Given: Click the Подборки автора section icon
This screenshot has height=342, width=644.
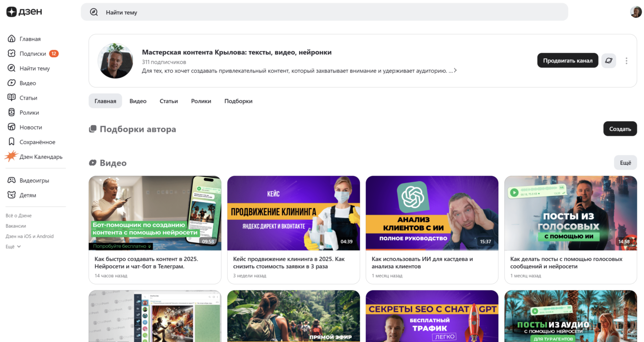Looking at the screenshot, I should tap(92, 129).
